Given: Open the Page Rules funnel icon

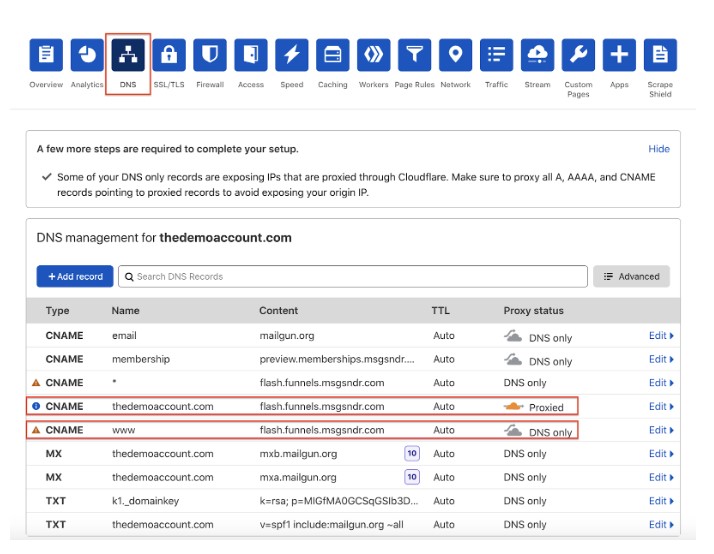Looking at the screenshot, I should point(414,55).
